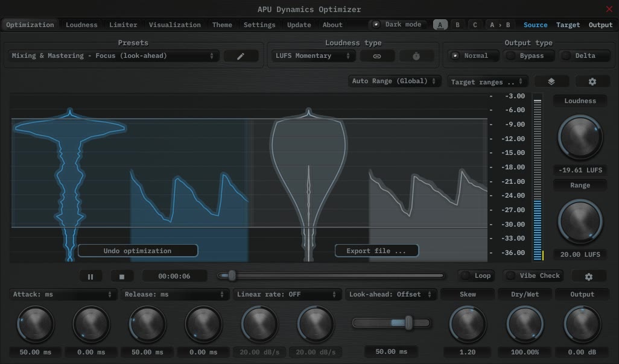Click the stopwatch timer icon beside loudness type
This screenshot has width=619, height=364.
click(416, 56)
